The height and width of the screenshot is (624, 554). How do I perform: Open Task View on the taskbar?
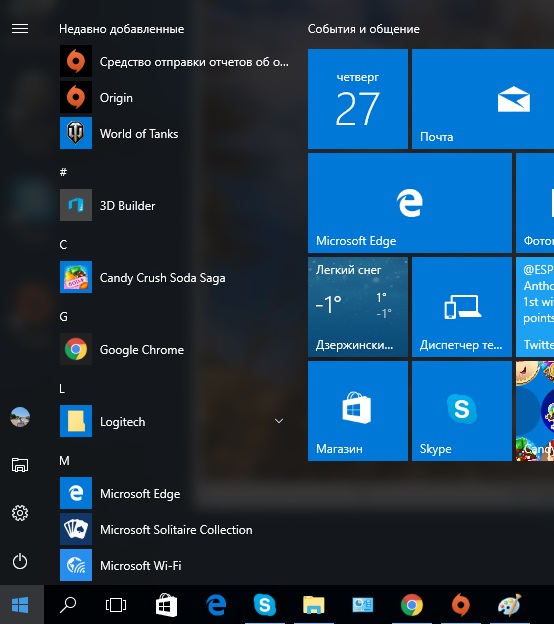116,605
